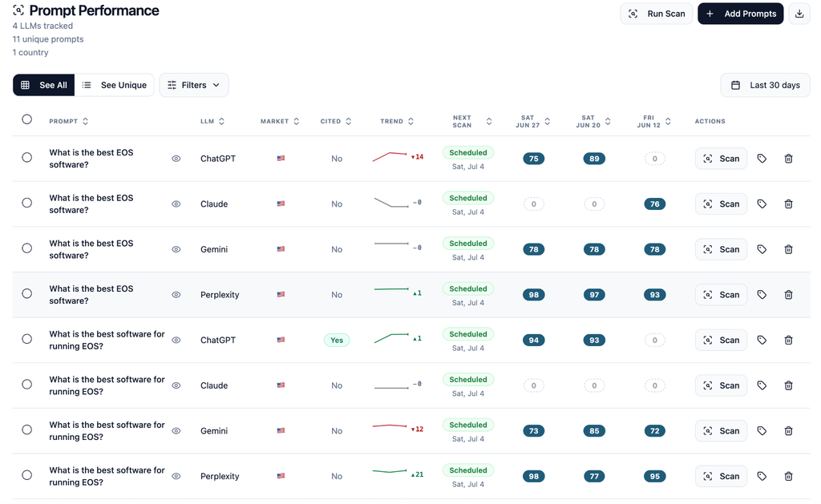Click the download export icon button

pos(799,14)
